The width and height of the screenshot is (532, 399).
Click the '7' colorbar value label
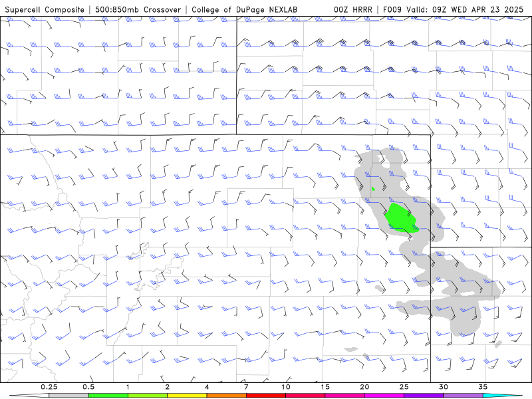[x=246, y=387]
